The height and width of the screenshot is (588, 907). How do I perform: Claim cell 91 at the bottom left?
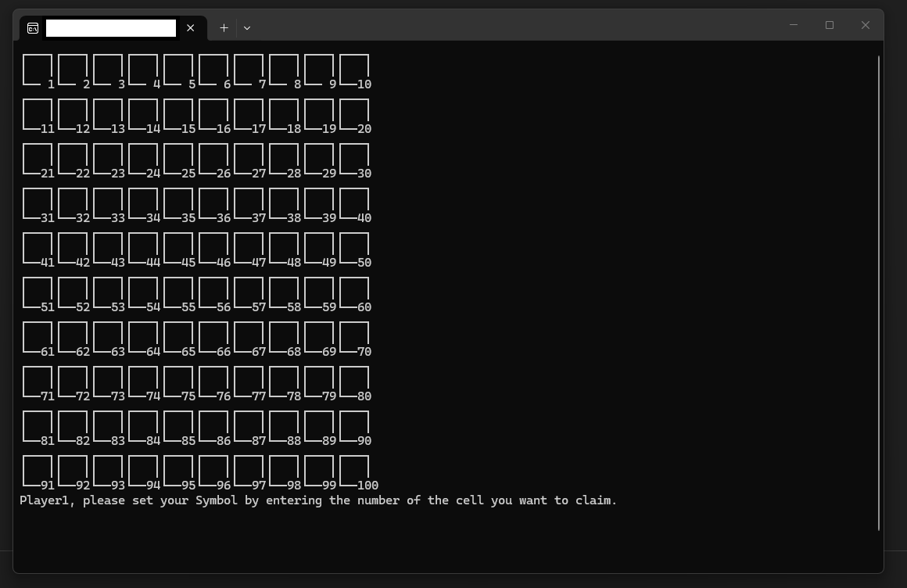(38, 470)
